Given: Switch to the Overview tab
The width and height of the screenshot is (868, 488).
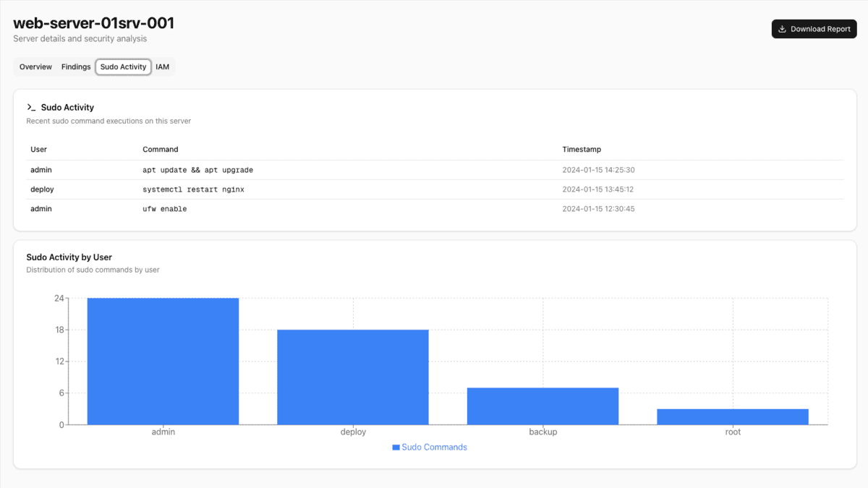Looking at the screenshot, I should [x=35, y=67].
